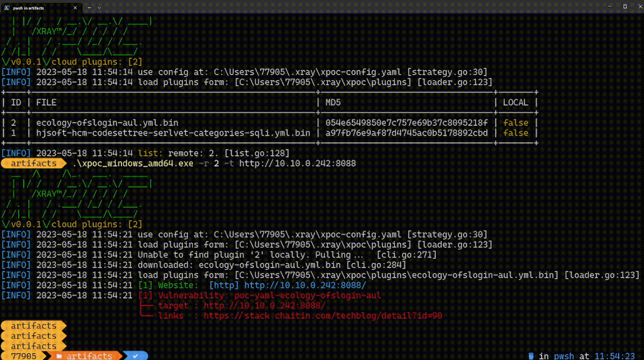Click MD5 value starting with a97fb76e9af8
Screen dimensions: 644x360
coord(407,133)
